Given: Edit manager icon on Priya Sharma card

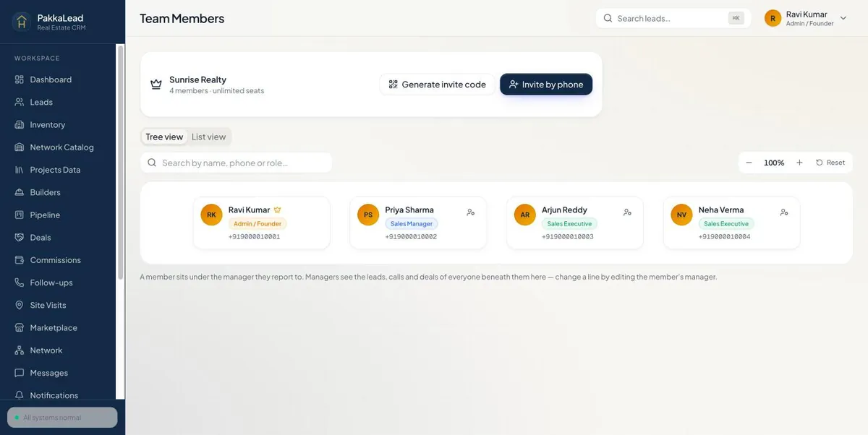Looking at the screenshot, I should click(x=471, y=212).
